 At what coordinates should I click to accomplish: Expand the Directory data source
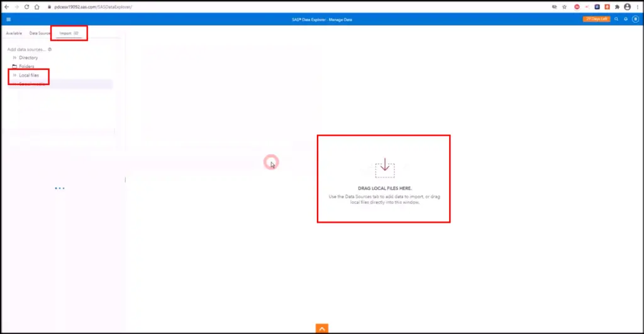(x=14, y=58)
